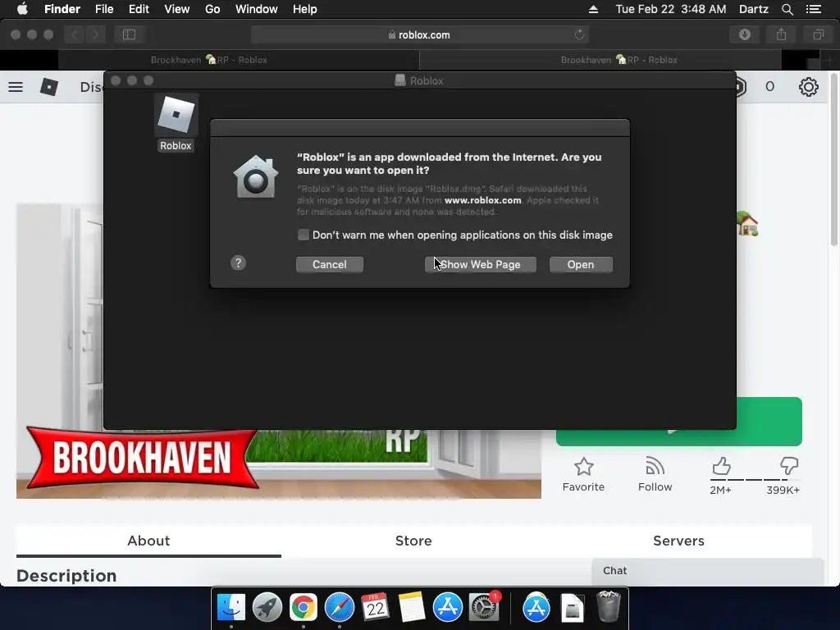Reload the page with refresh icon
Viewport: 840px width, 630px height.
[x=579, y=34]
